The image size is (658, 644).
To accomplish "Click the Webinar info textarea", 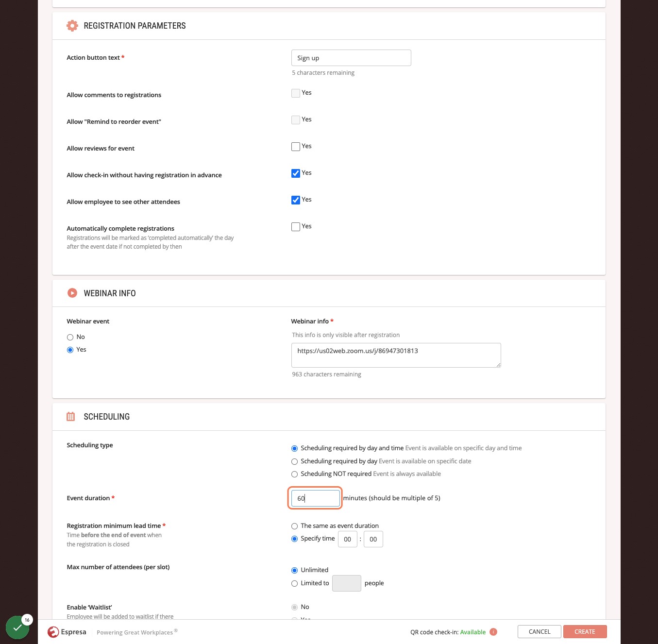I will tap(396, 355).
